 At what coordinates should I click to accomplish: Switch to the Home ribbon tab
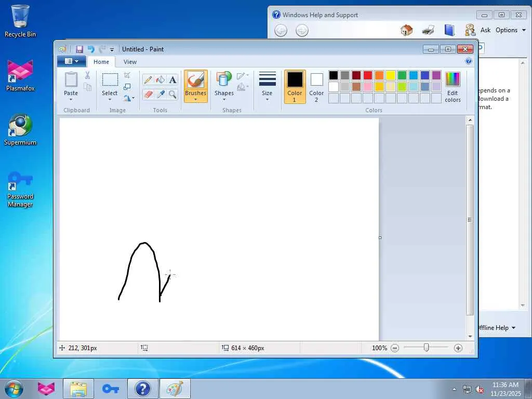[x=101, y=62]
